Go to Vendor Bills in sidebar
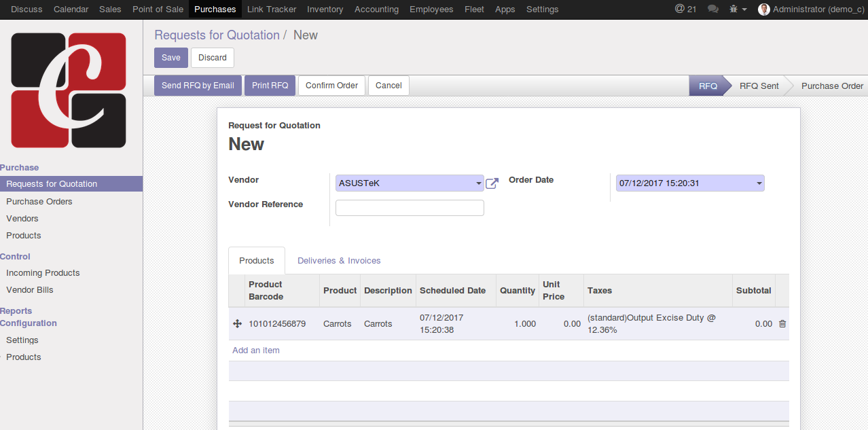868x430 pixels. coord(30,290)
